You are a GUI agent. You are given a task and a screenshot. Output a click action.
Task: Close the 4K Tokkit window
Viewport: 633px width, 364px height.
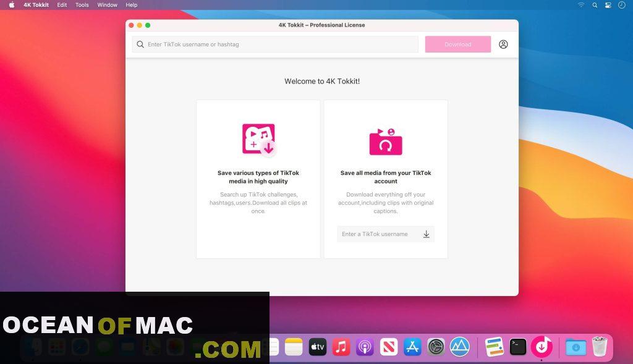[131, 25]
